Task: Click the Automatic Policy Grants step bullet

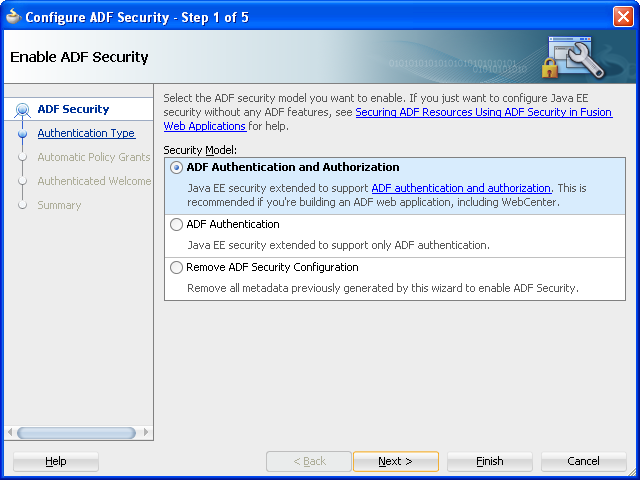Action: point(22,157)
